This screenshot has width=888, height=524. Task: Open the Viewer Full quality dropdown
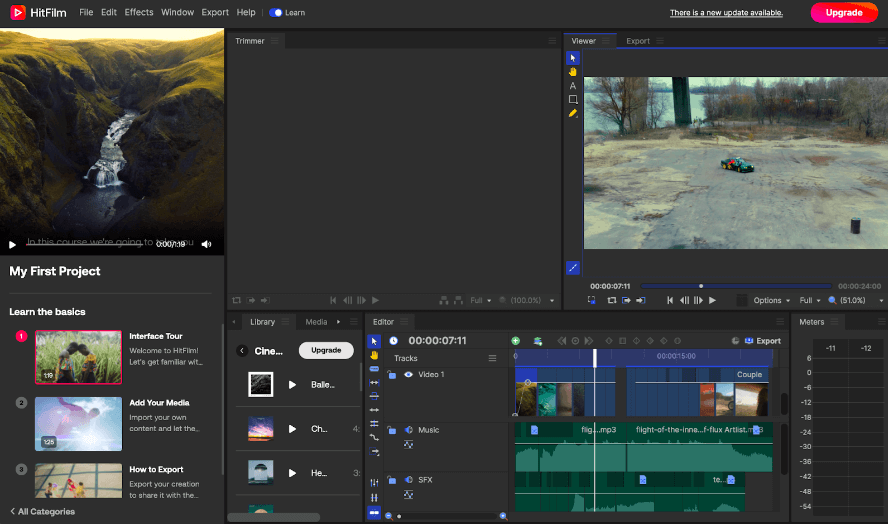pyautogui.click(x=810, y=300)
